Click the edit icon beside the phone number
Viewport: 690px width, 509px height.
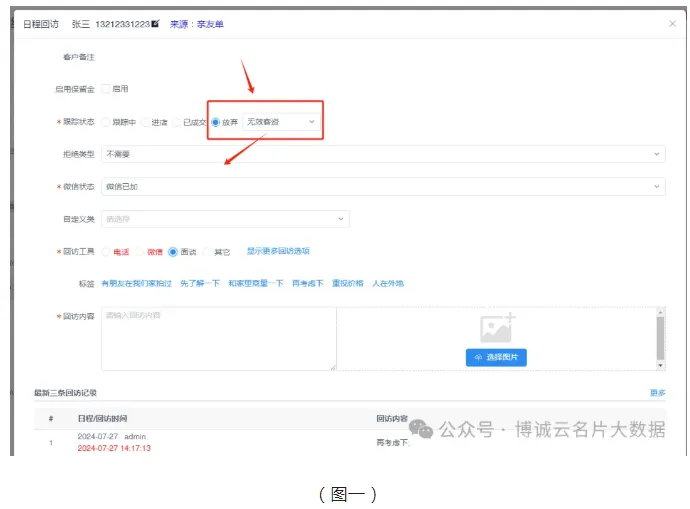(x=156, y=22)
